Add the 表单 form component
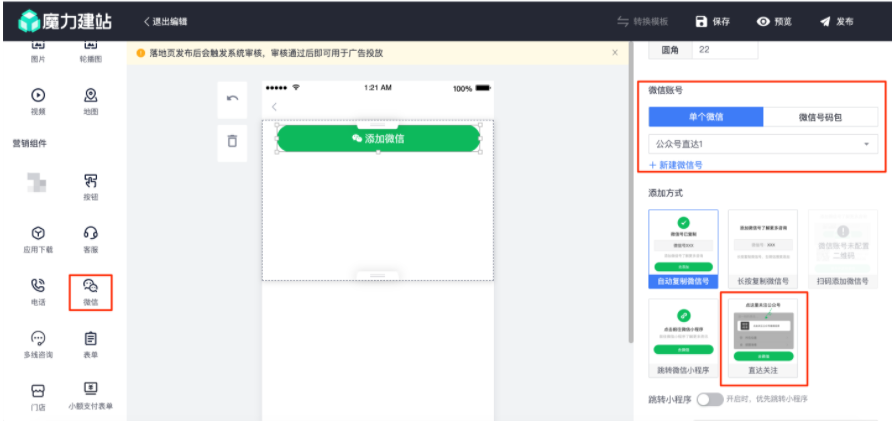The image size is (896, 424). pos(90,343)
